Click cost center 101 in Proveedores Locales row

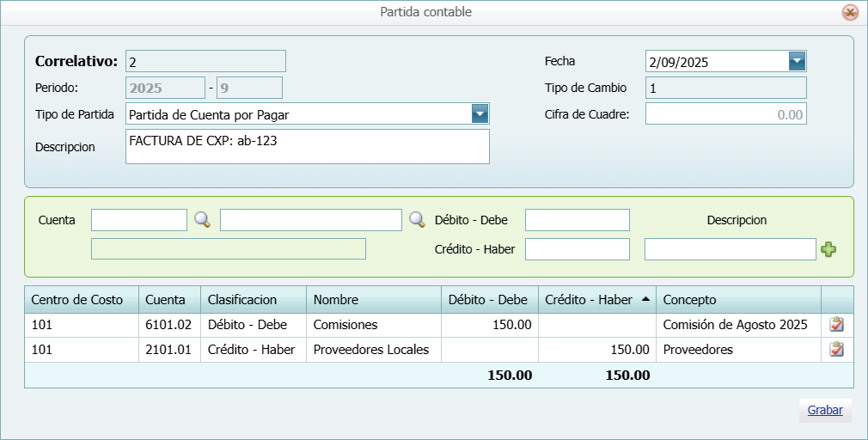(82, 350)
